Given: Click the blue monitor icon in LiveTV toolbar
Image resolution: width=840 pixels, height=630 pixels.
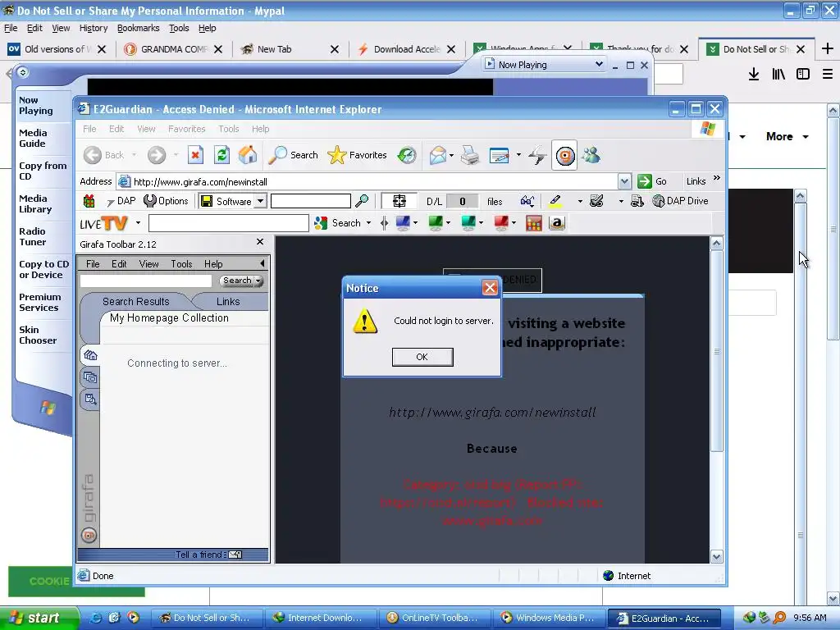Looking at the screenshot, I should (x=402, y=223).
